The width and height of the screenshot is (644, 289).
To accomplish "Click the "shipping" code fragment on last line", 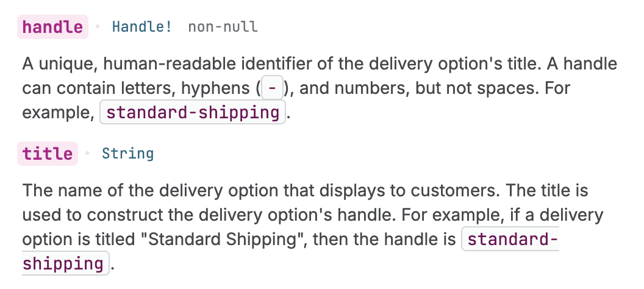I will pyautogui.click(x=63, y=264).
